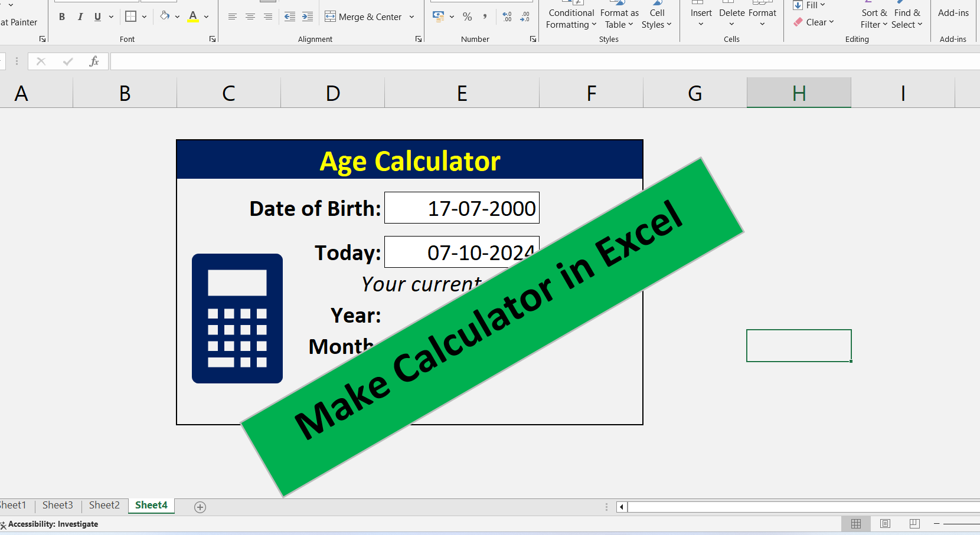
Task: Click Format Painter
Action: 19,22
